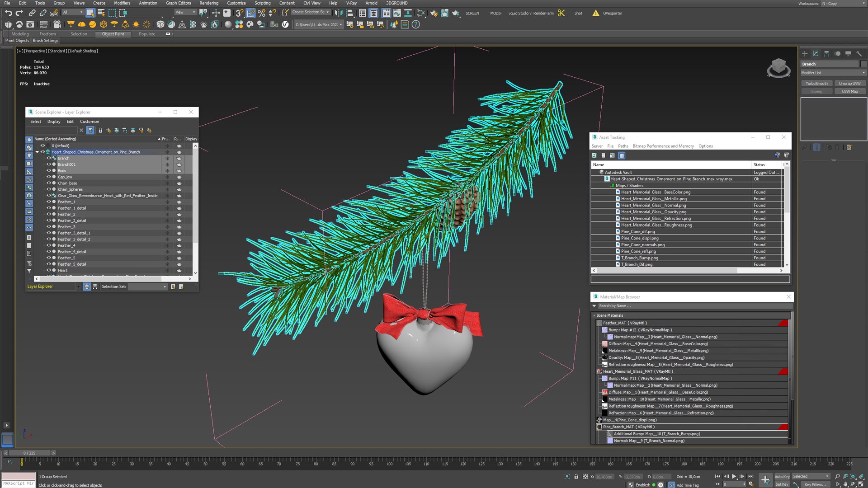
Task: Toggle visibility of 0 (default) layer
Action: point(43,145)
